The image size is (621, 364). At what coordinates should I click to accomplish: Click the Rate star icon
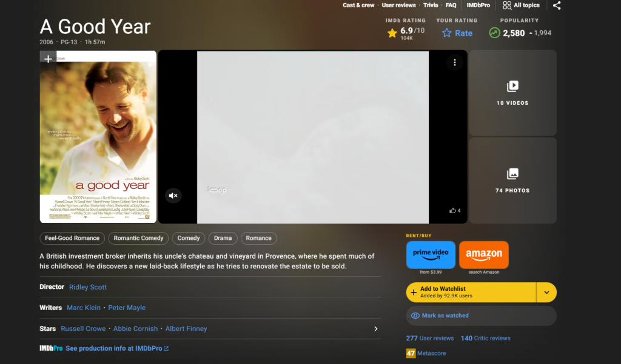tap(446, 33)
